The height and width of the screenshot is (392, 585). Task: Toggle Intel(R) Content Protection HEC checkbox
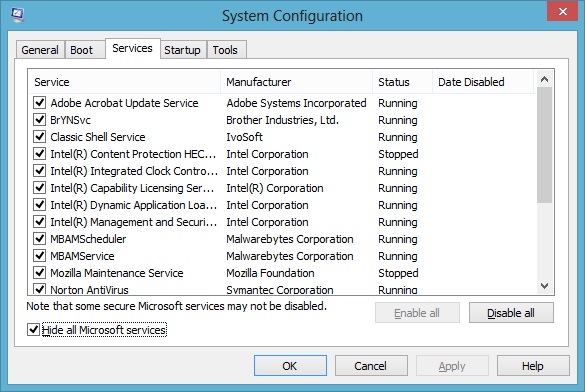[40, 154]
